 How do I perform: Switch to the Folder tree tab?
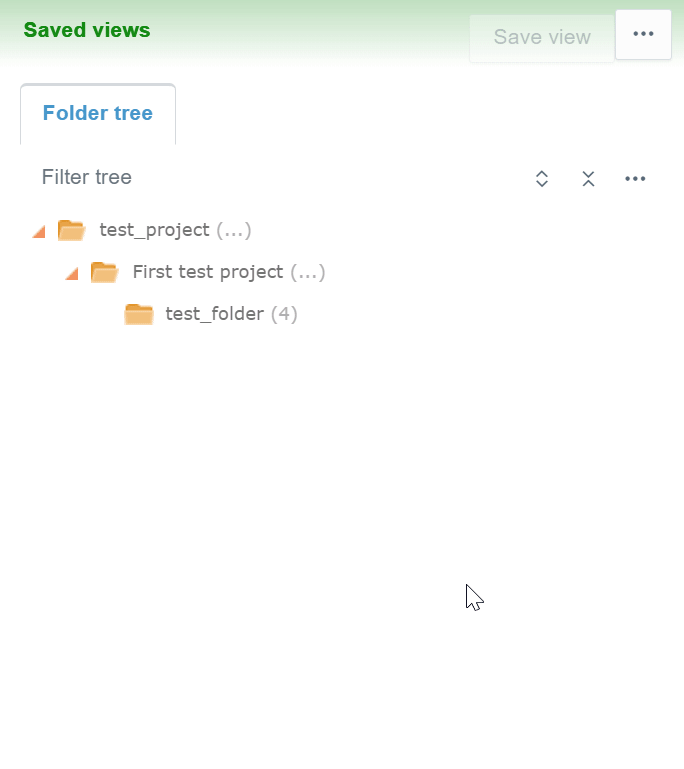coord(98,113)
